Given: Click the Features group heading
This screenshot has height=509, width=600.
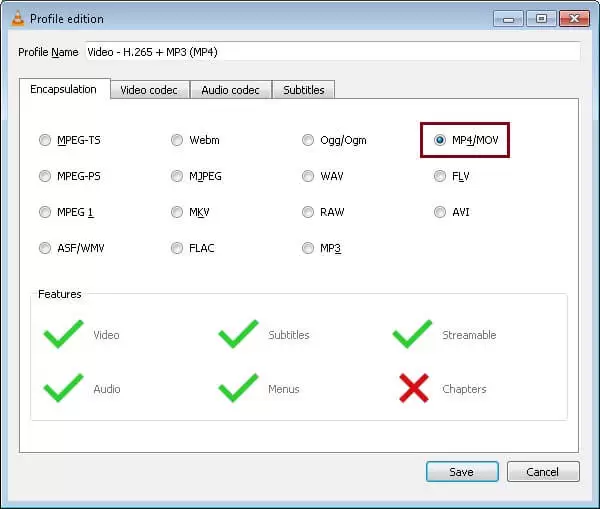Looking at the screenshot, I should pyautogui.click(x=60, y=294).
